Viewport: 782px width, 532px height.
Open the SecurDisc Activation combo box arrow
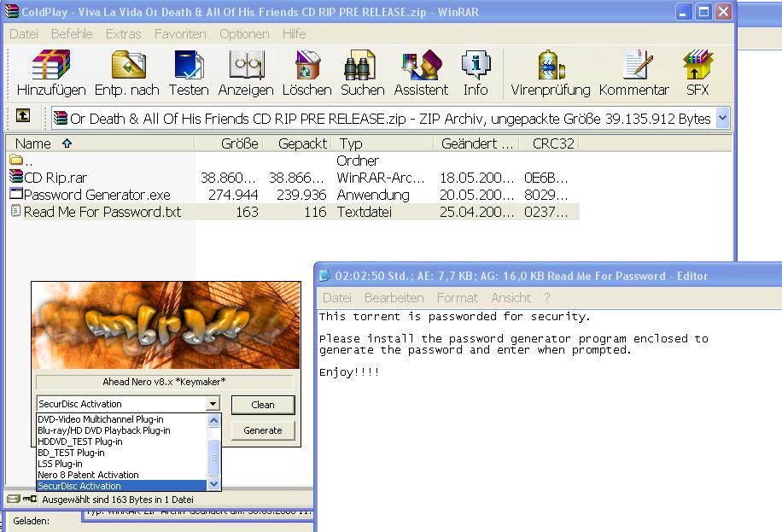pyautogui.click(x=213, y=403)
